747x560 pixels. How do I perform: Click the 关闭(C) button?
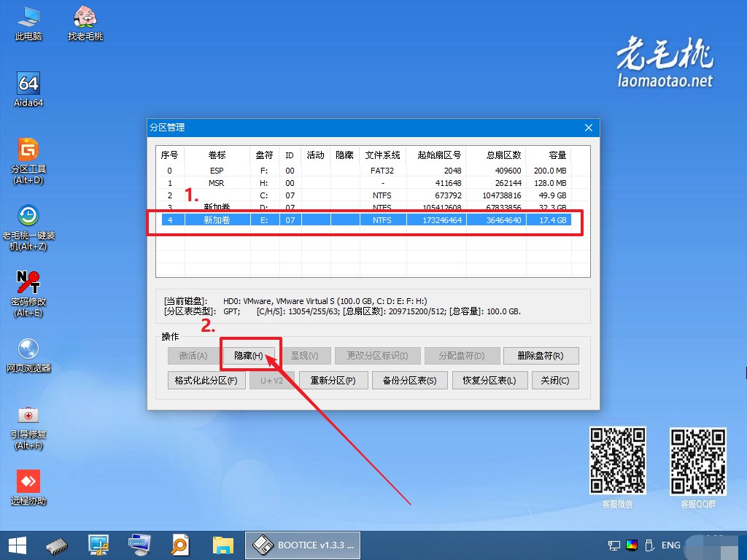pyautogui.click(x=555, y=381)
